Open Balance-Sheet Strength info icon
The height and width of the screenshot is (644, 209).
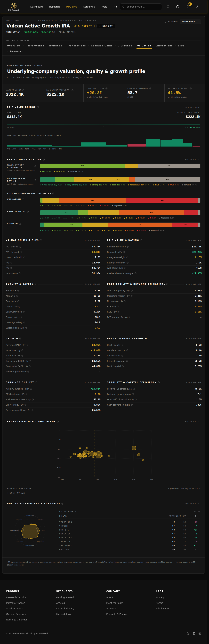(149, 339)
